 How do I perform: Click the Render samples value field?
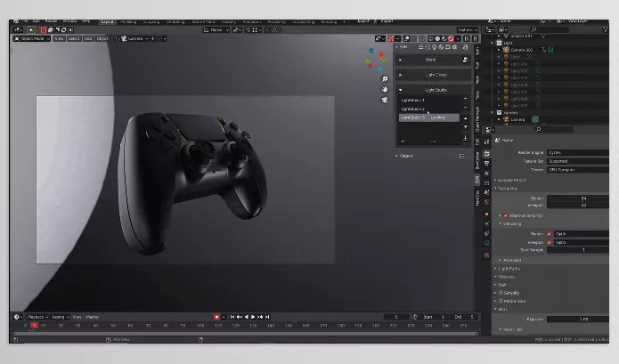click(577, 198)
